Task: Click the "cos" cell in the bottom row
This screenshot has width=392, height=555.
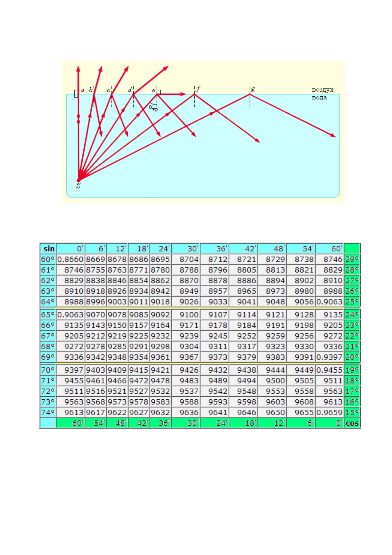Action: tap(352, 423)
